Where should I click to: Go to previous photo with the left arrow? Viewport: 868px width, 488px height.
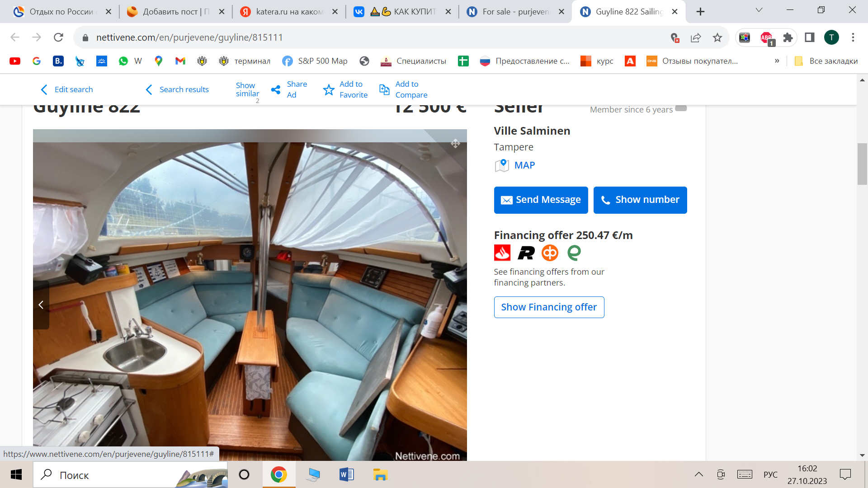click(x=41, y=305)
